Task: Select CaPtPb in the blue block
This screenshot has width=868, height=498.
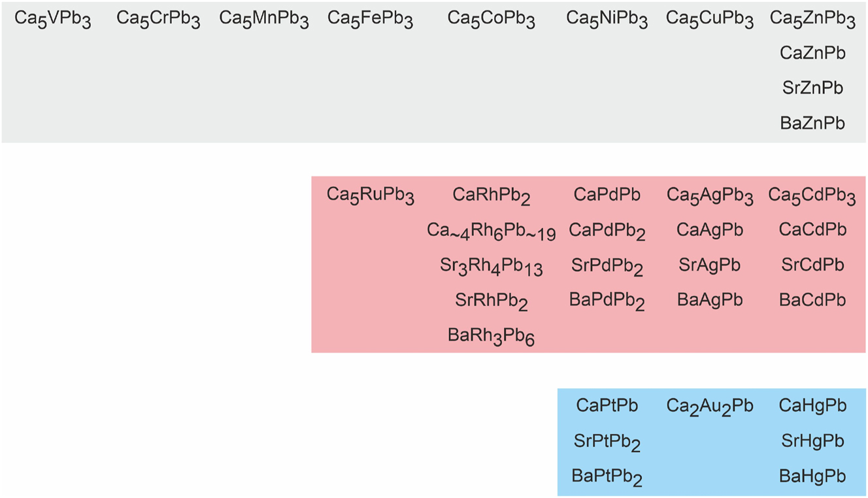Action: coord(607,406)
